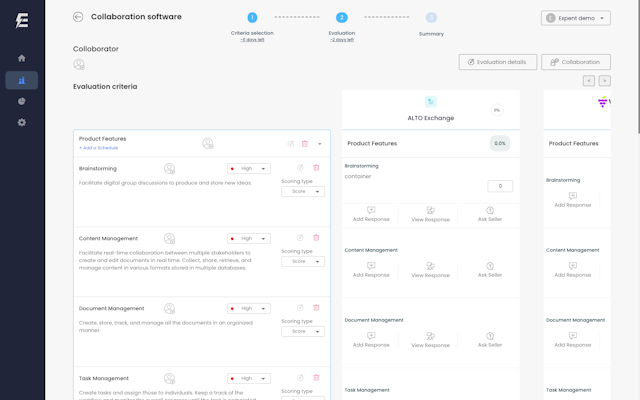Open the Expert demo account dropdown

[x=575, y=18]
